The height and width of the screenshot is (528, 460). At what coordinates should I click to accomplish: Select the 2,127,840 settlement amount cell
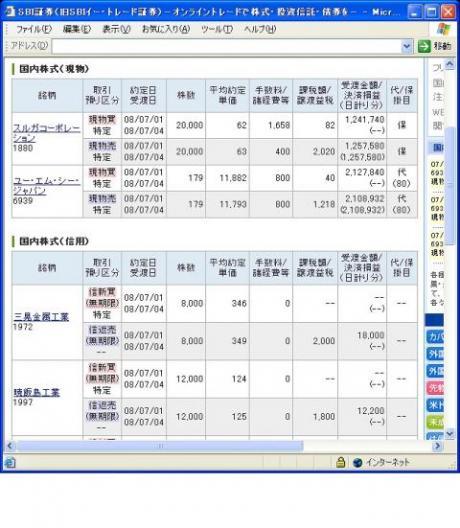tap(362, 178)
